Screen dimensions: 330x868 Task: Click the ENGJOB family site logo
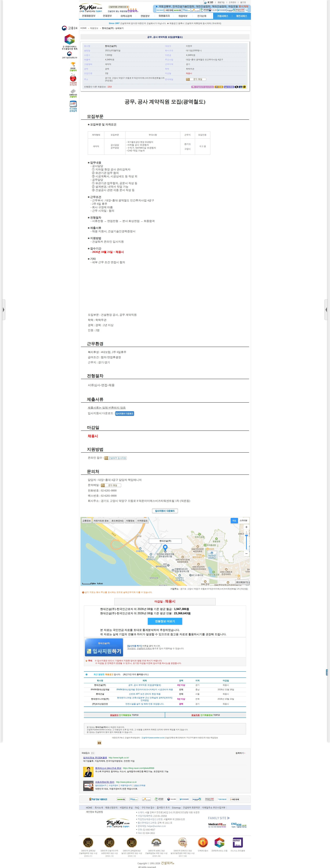(x=239, y=825)
